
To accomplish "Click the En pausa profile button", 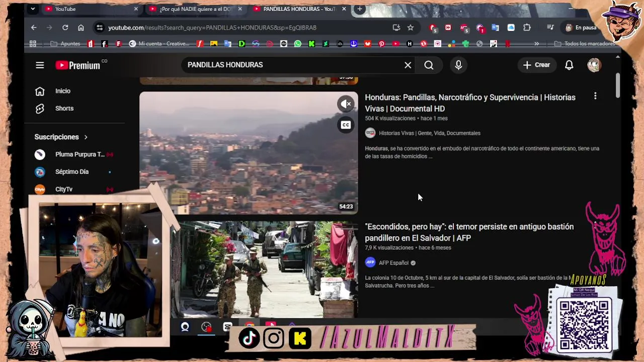I will 581,28.
